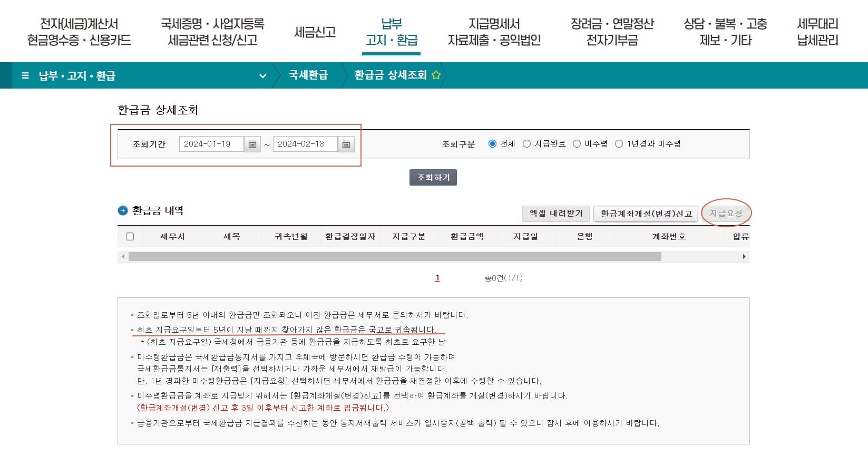868x455 pixels.
Task: Click the 지급일 column header
Action: (526, 237)
